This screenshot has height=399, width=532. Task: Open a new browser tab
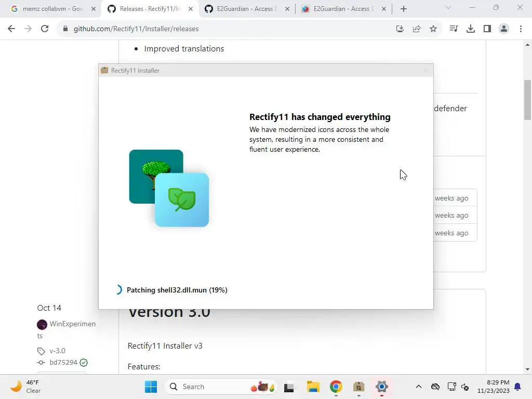(403, 9)
